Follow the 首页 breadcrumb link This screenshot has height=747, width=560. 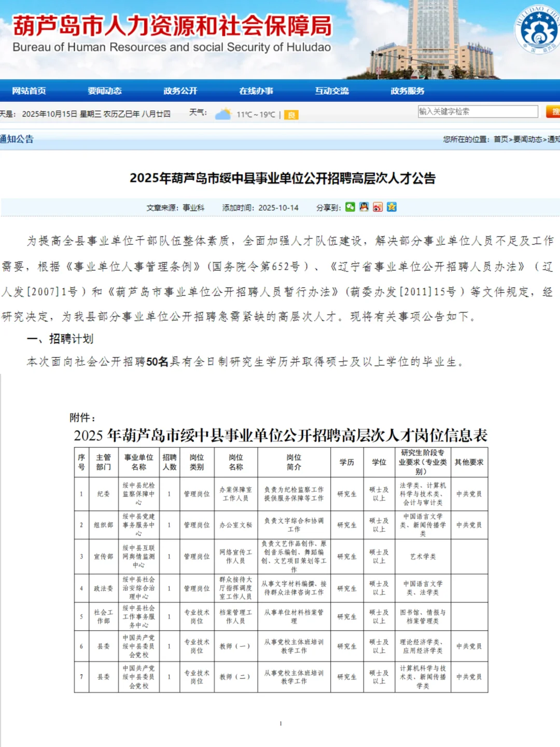point(500,139)
